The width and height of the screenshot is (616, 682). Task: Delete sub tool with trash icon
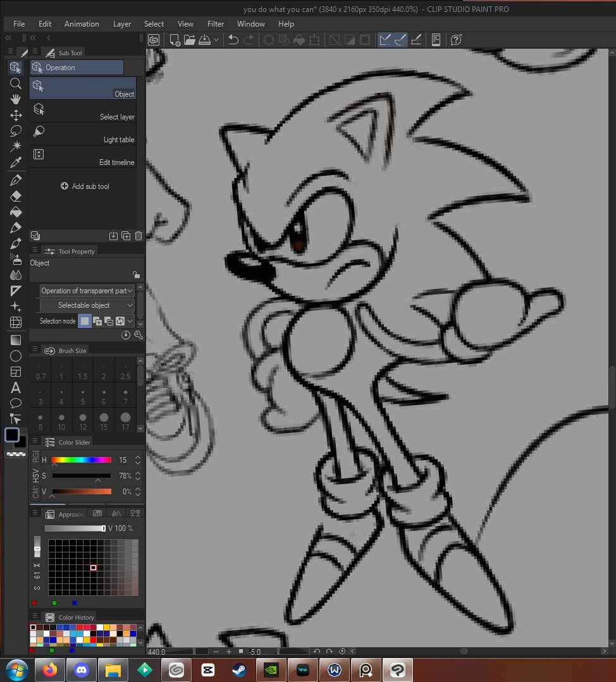pos(139,236)
